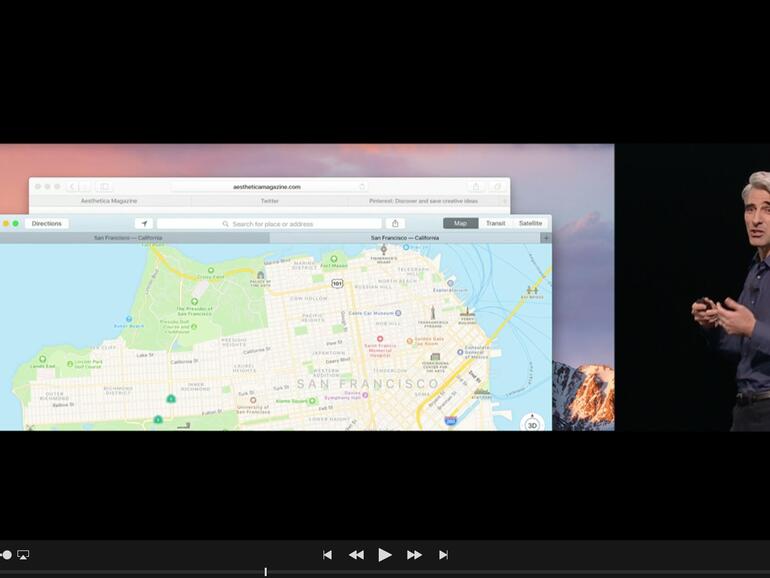The image size is (770, 578).
Task: Fast-forward the video
Action: click(414, 555)
